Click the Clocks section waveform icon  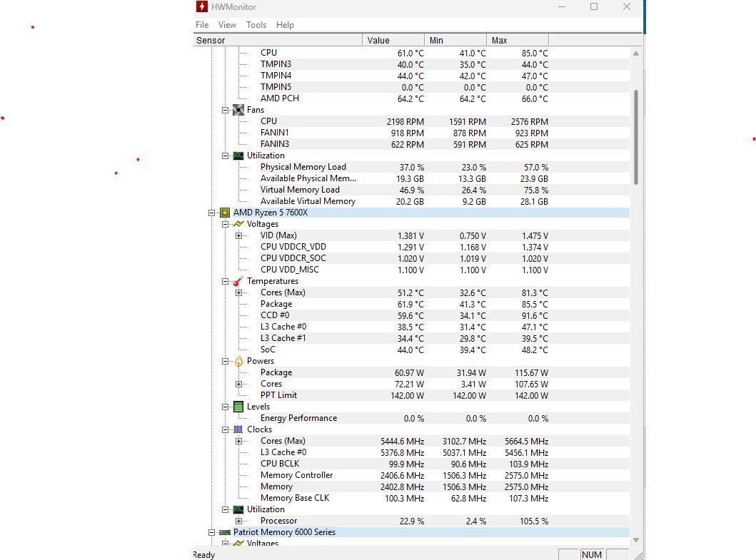pyautogui.click(x=238, y=429)
